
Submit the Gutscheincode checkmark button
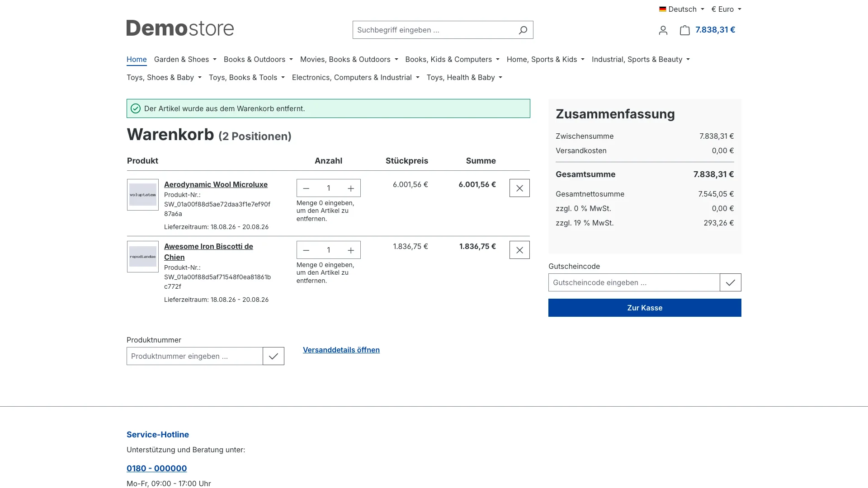coord(731,282)
